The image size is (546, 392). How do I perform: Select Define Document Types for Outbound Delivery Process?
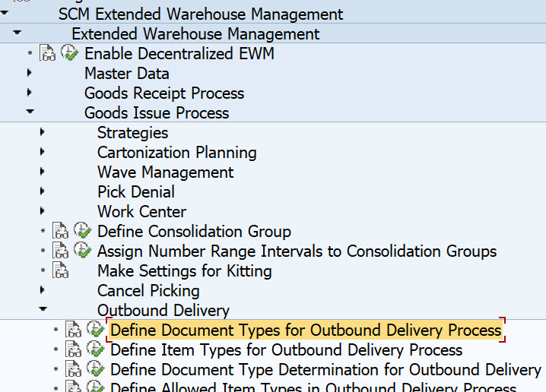(306, 330)
